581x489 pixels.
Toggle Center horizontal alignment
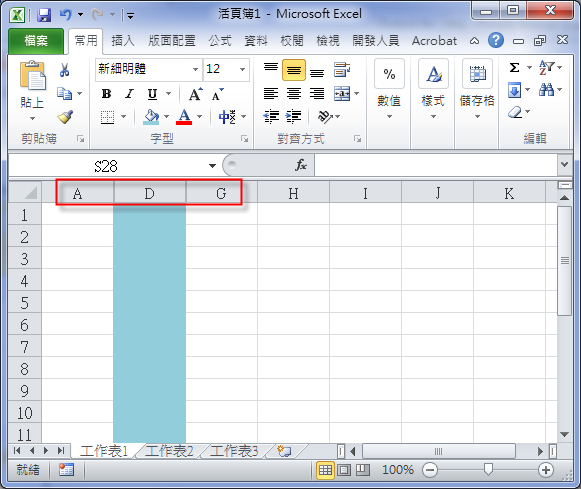click(x=294, y=93)
